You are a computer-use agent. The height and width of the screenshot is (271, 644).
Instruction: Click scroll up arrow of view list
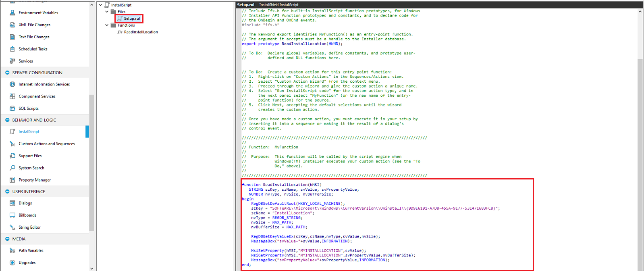click(x=91, y=5)
